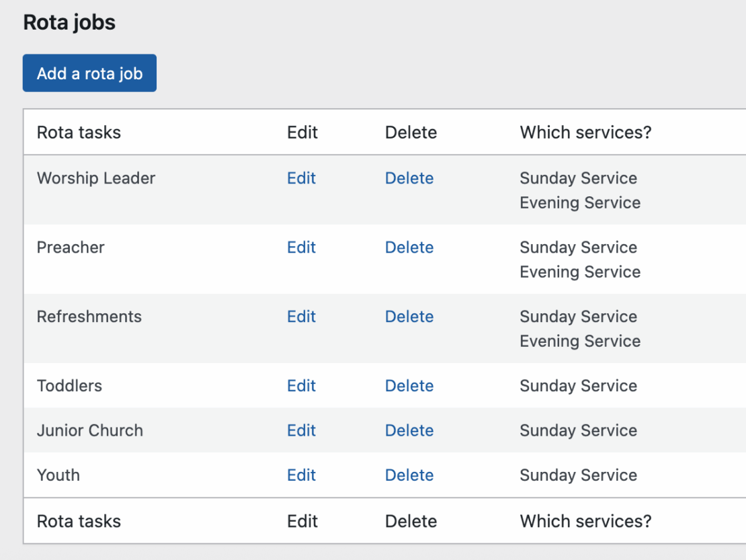Viewport: 746px width, 560px height.
Task: Delete the Preacher rota job
Action: [409, 247]
